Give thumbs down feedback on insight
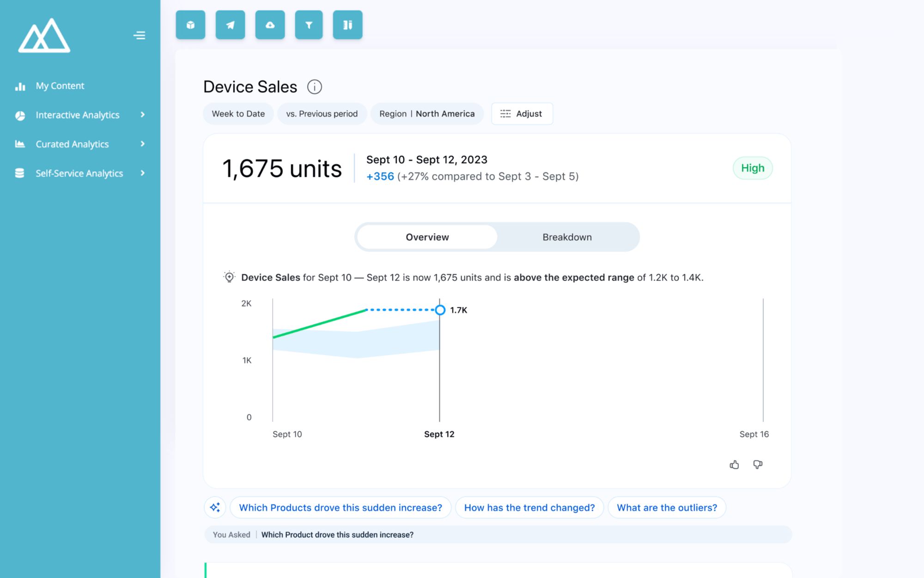924x578 pixels. point(758,465)
